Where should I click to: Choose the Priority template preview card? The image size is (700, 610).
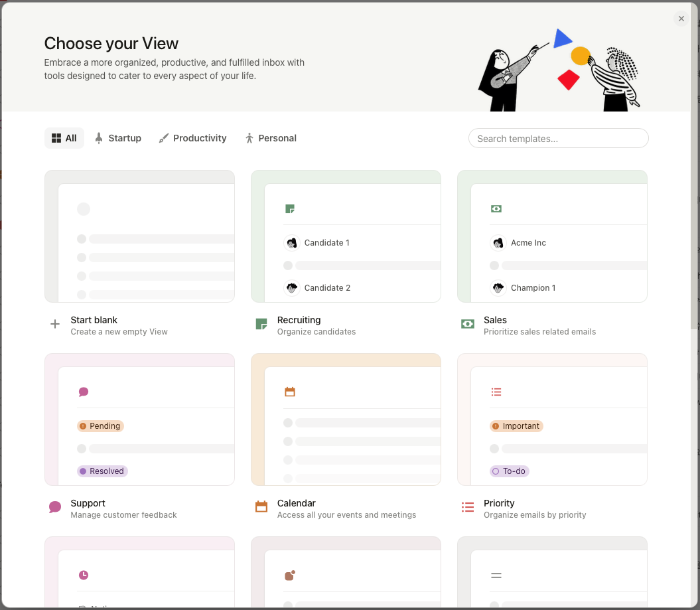pos(552,419)
